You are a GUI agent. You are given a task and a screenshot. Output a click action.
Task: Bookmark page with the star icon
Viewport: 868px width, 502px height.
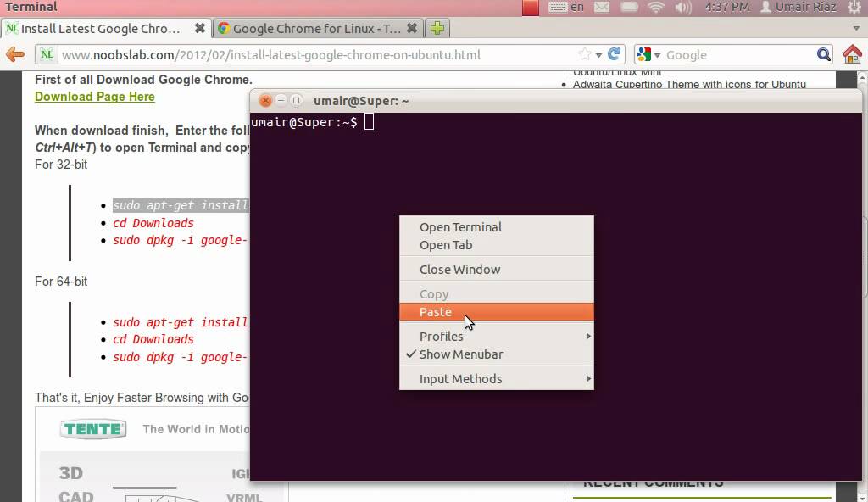pyautogui.click(x=585, y=54)
